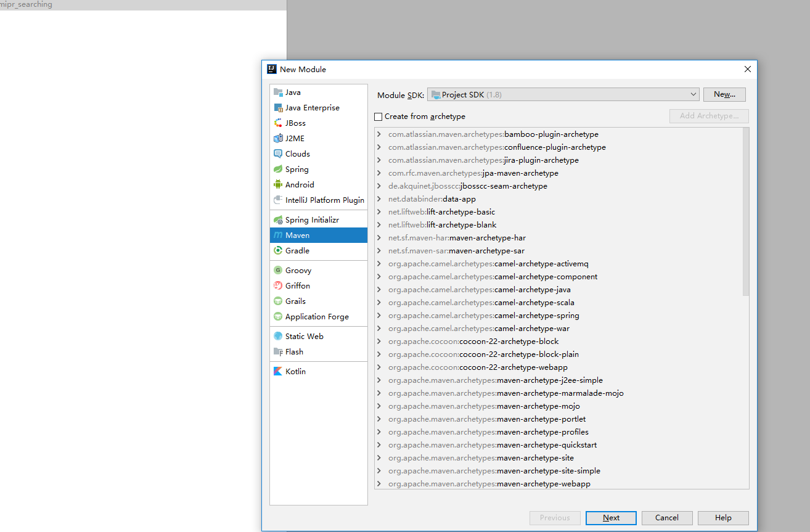
Task: Close the New Module dialog
Action: [x=748, y=69]
